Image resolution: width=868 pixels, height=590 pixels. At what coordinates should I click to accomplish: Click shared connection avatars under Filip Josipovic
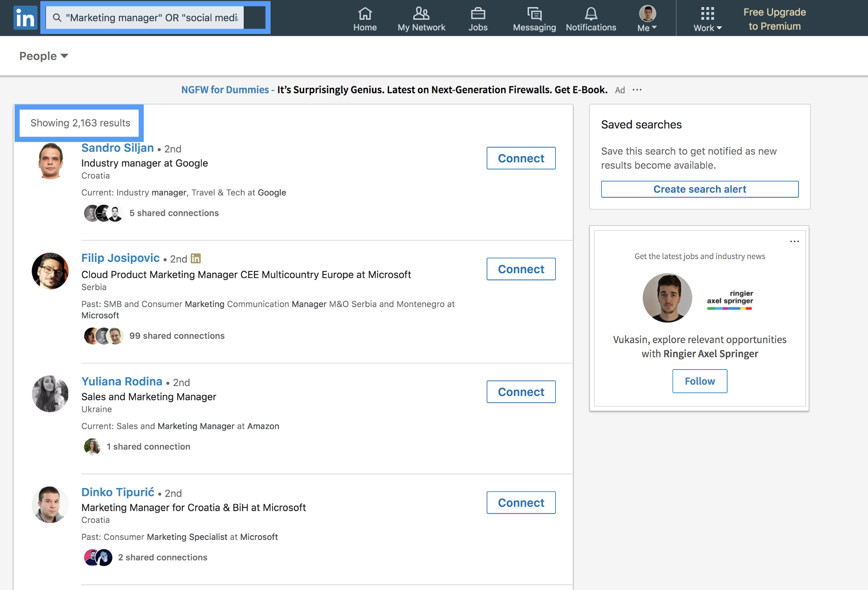click(x=103, y=336)
